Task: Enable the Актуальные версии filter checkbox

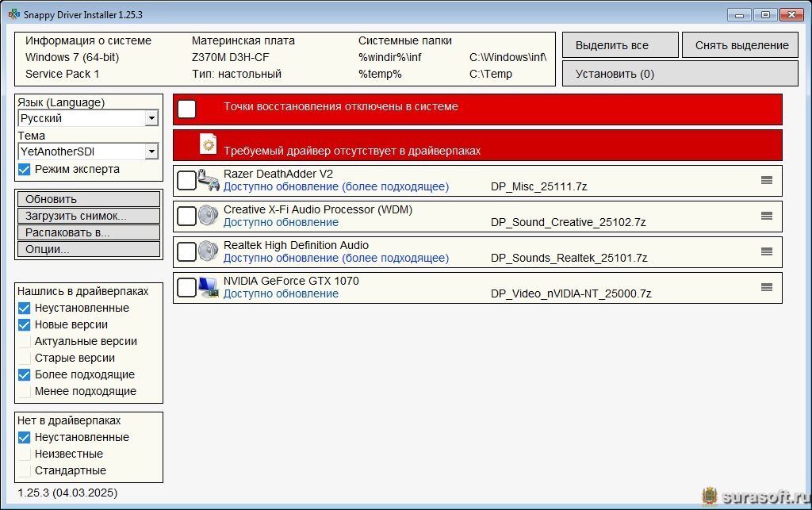Action: click(25, 341)
